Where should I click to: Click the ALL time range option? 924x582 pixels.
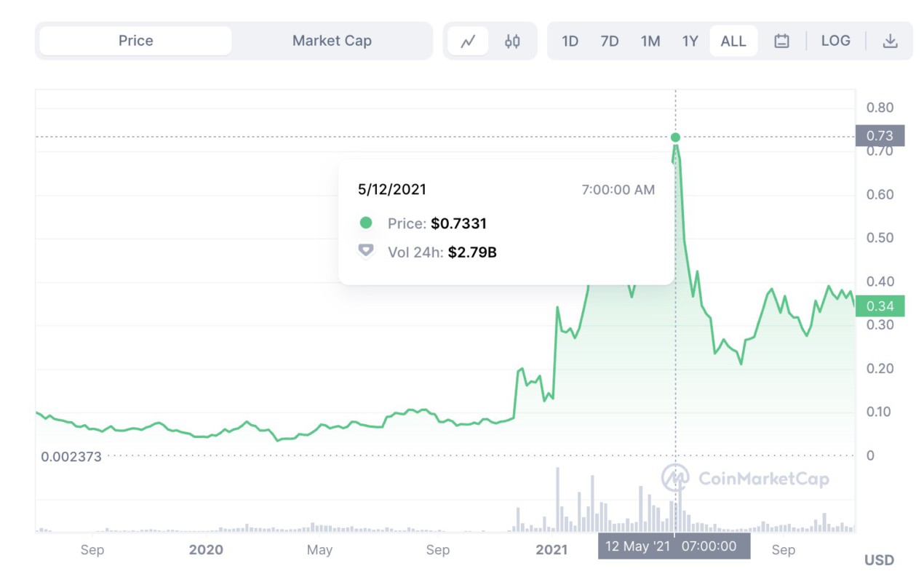(733, 41)
